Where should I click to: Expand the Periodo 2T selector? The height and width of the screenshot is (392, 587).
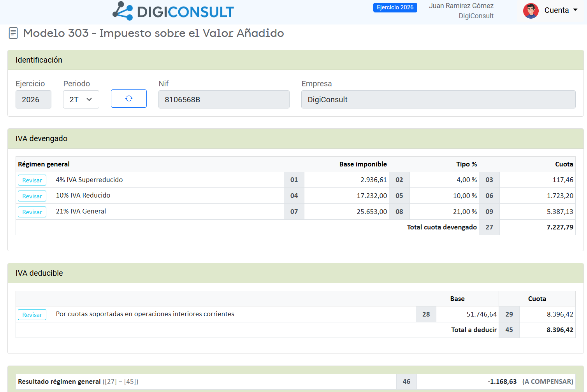(x=81, y=100)
